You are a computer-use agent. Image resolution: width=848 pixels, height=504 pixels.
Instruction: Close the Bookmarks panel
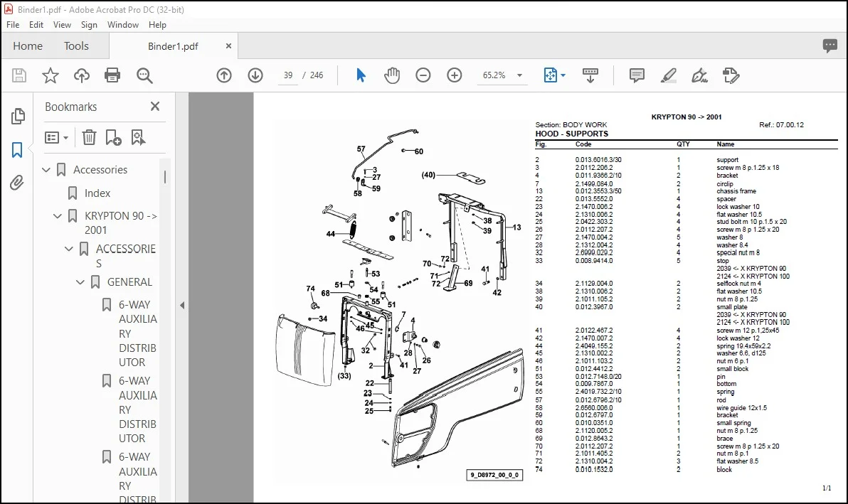(155, 107)
